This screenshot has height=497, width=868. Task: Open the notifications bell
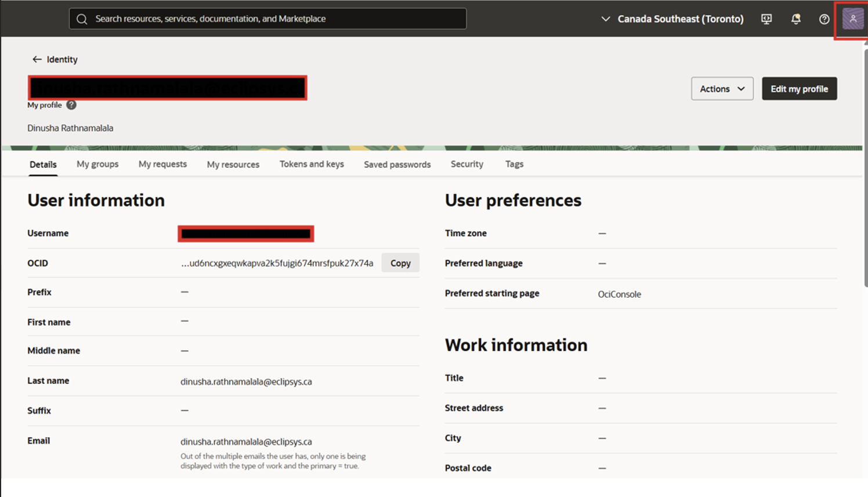[x=795, y=19]
